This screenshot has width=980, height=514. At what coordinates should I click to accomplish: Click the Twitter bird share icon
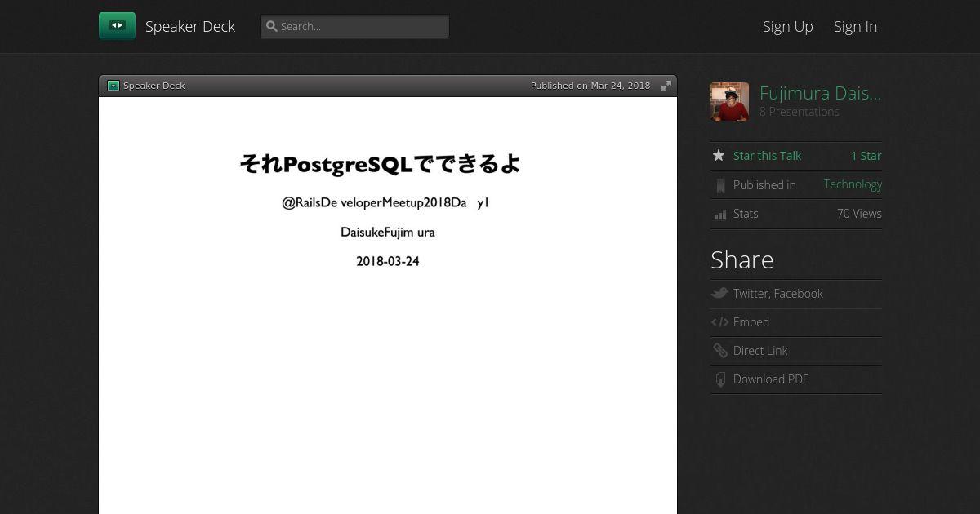click(x=719, y=293)
